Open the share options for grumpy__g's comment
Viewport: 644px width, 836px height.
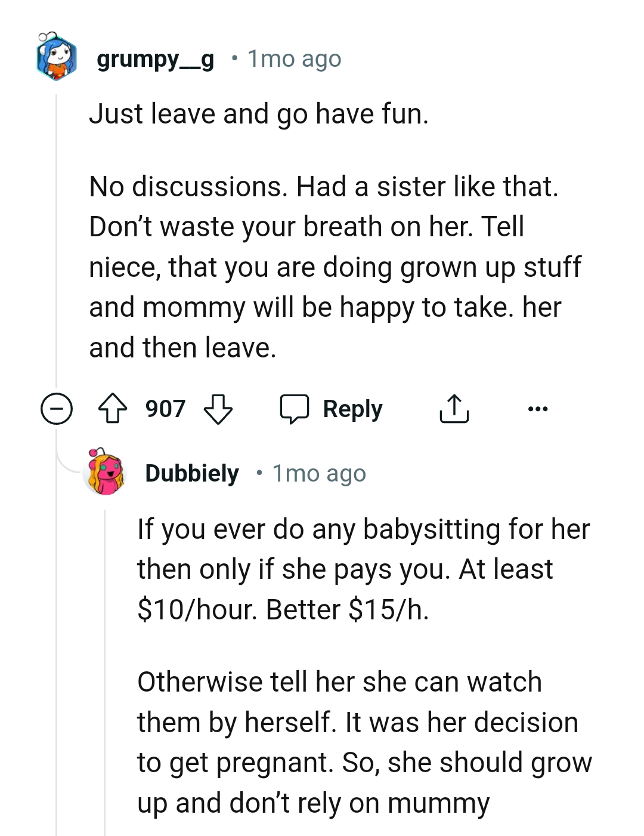pos(454,408)
